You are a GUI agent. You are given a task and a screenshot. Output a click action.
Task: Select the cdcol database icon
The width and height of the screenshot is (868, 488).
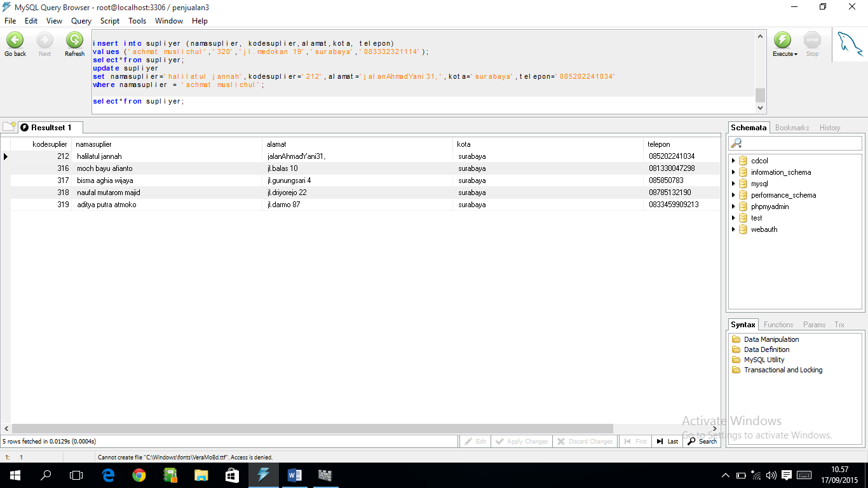pyautogui.click(x=743, y=161)
